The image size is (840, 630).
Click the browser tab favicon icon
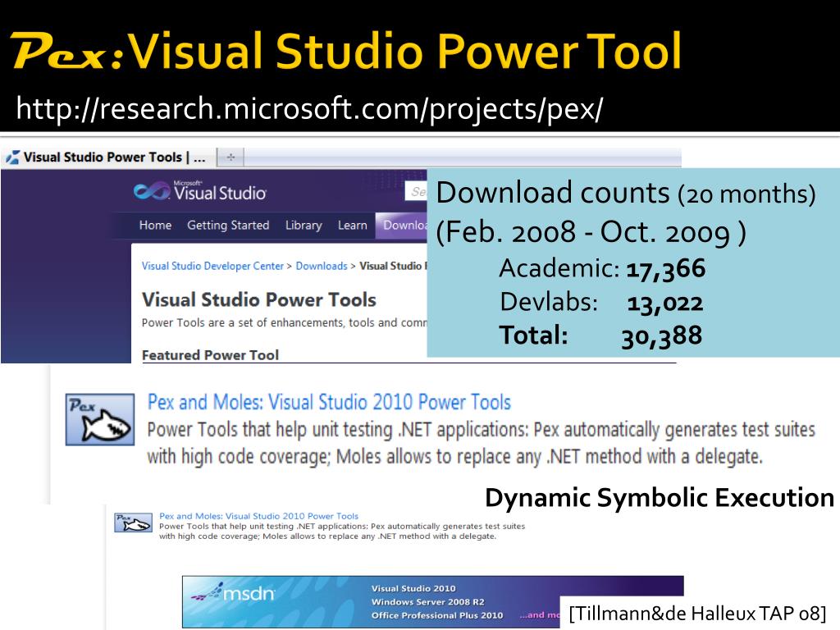coord(13,157)
